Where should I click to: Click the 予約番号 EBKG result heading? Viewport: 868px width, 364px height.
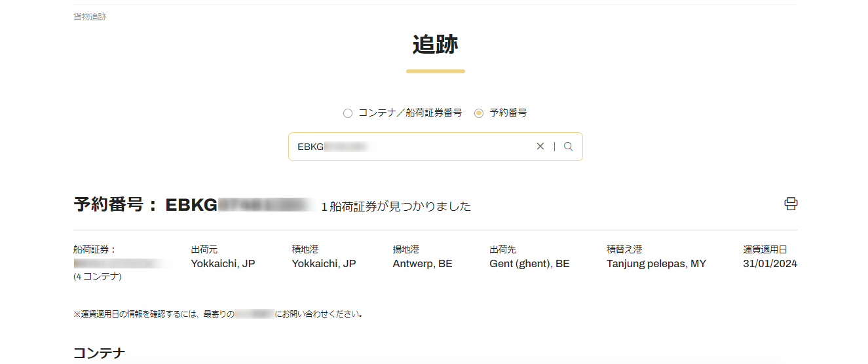190,205
